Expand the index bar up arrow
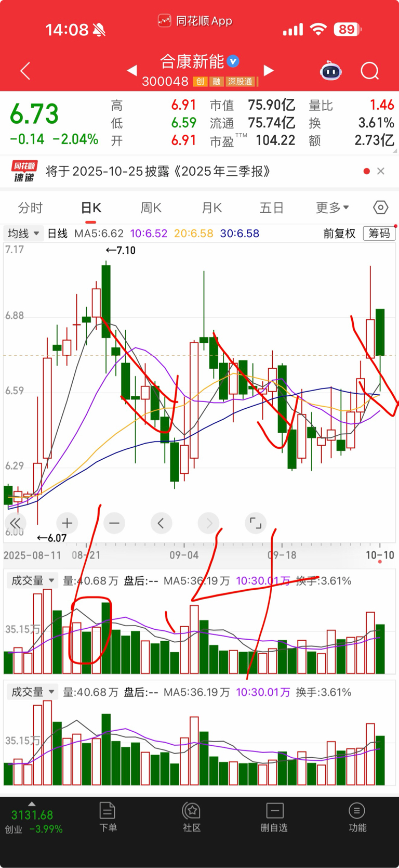 (x=32, y=804)
